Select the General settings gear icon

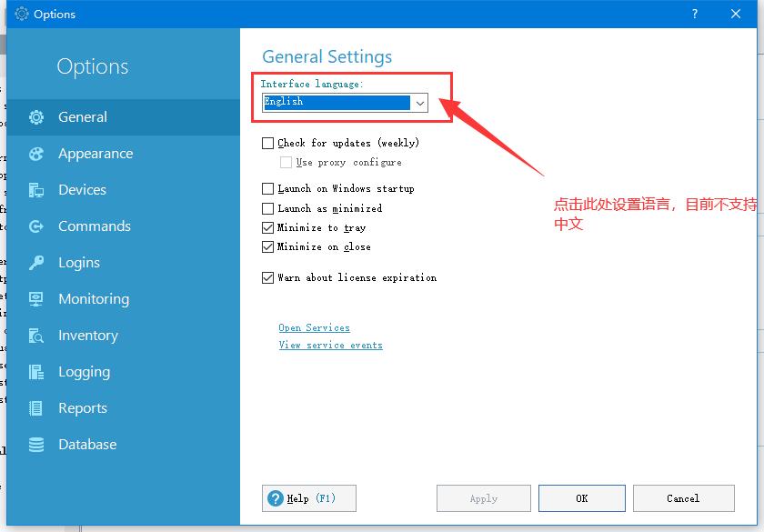(35, 116)
